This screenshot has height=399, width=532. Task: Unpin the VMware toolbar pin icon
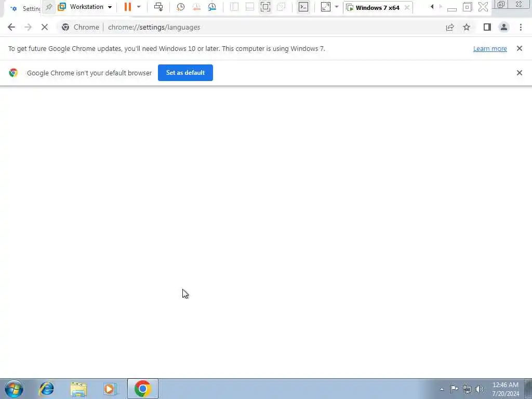tap(49, 7)
